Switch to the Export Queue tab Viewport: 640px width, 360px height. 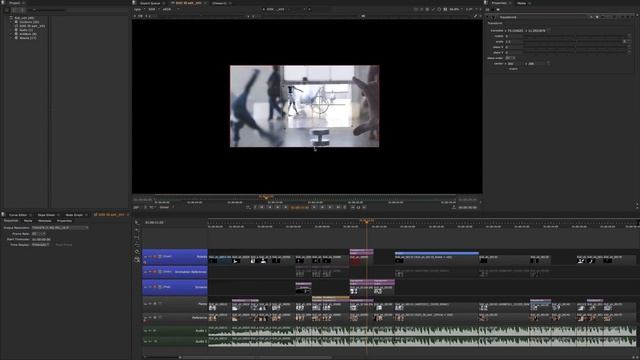point(150,3)
